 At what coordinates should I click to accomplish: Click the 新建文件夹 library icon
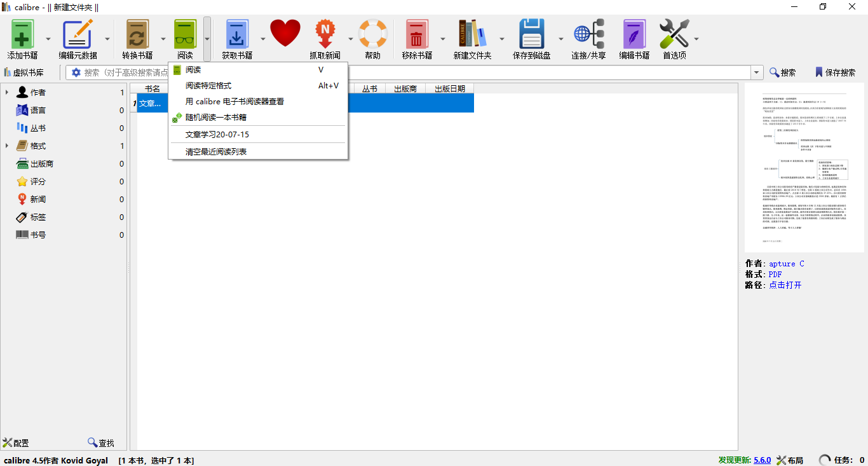pos(472,34)
